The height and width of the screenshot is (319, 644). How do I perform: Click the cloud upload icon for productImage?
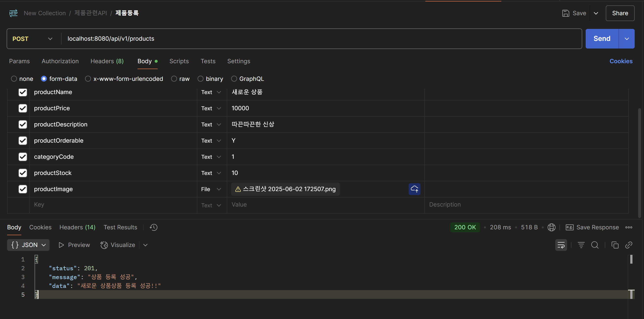(x=414, y=189)
